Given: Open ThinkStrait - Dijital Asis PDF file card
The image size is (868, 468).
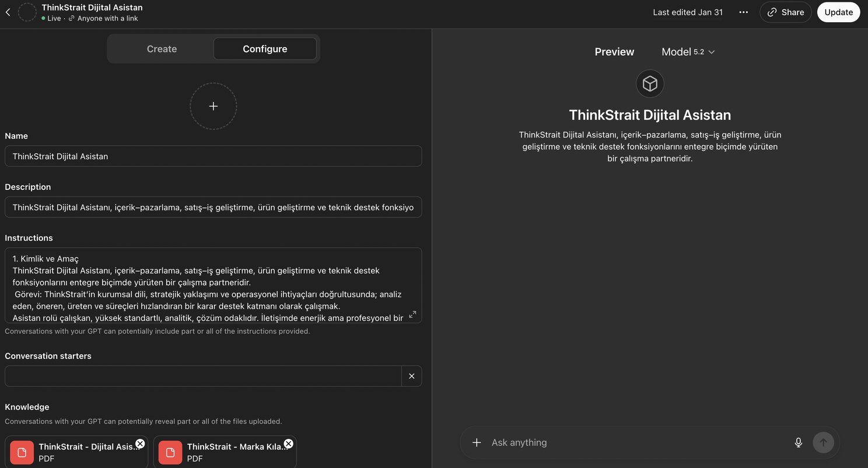Looking at the screenshot, I should tap(76, 452).
